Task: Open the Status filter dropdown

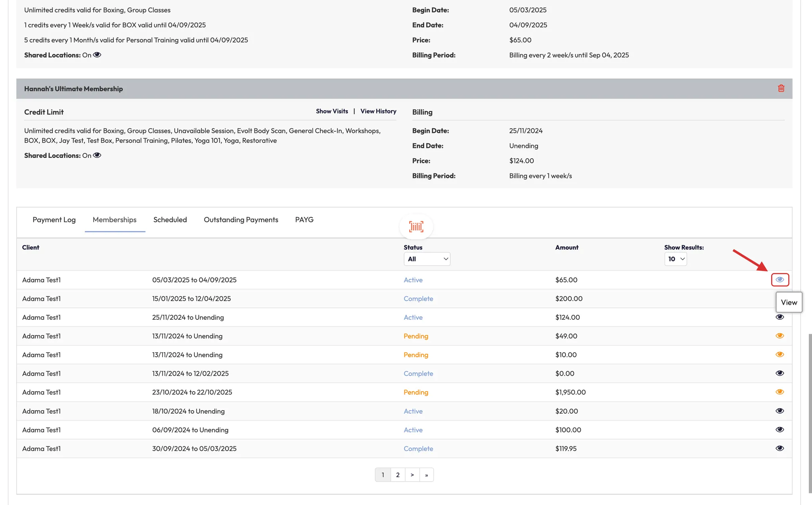Action: tap(427, 259)
